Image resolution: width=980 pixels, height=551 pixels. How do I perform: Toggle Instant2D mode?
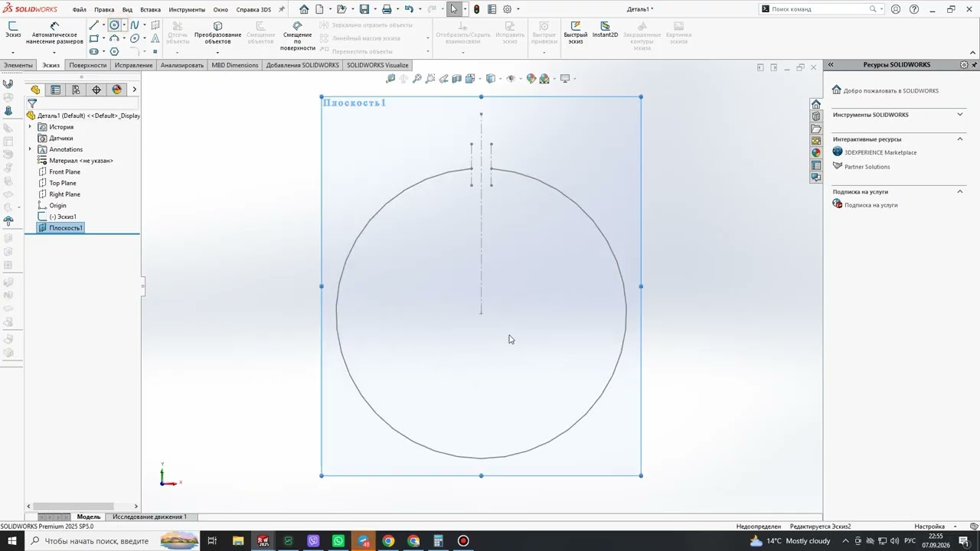(605, 30)
